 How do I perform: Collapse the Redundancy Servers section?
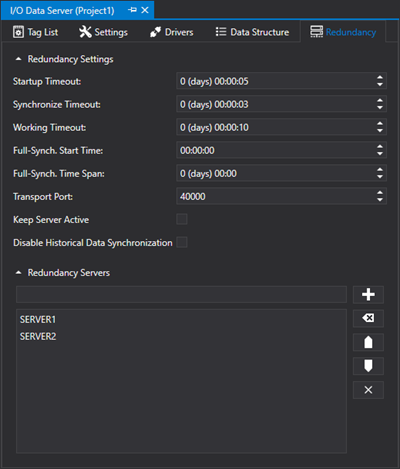[x=19, y=273]
